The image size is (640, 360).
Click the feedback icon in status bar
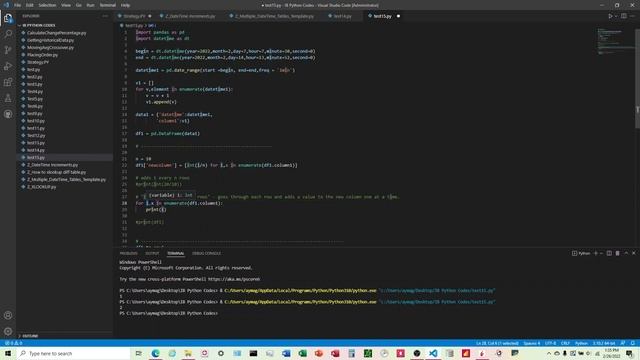(x=623, y=343)
